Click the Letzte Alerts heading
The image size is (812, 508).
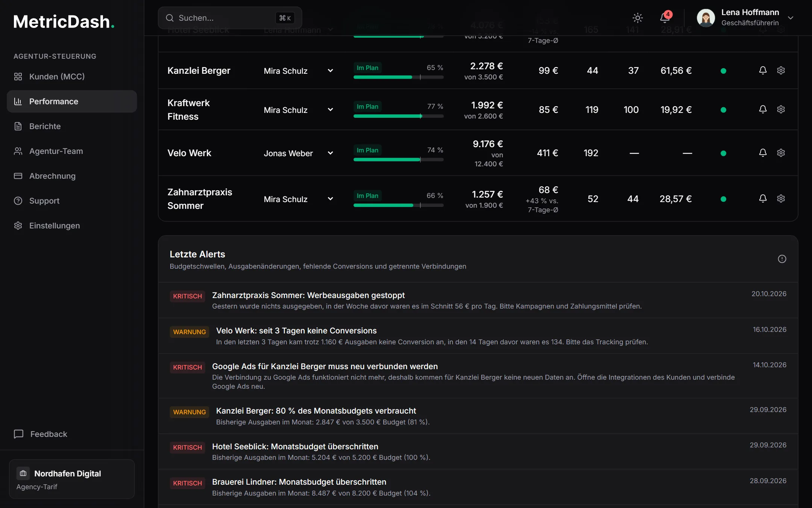click(197, 254)
